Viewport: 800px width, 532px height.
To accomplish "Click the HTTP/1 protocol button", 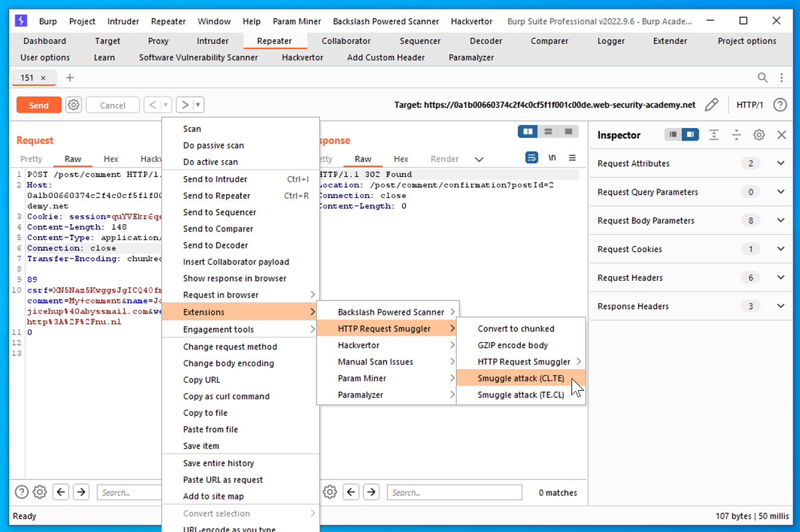I will [x=750, y=105].
